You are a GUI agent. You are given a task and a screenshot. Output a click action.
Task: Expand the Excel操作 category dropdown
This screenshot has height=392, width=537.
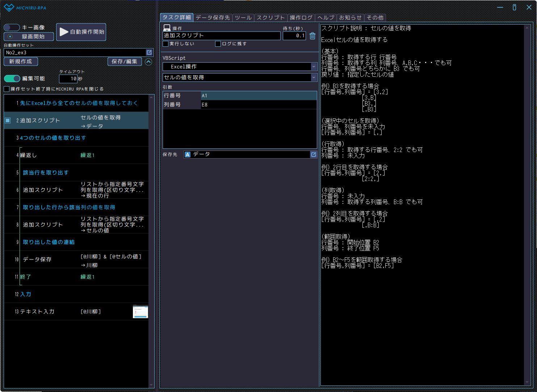[314, 67]
